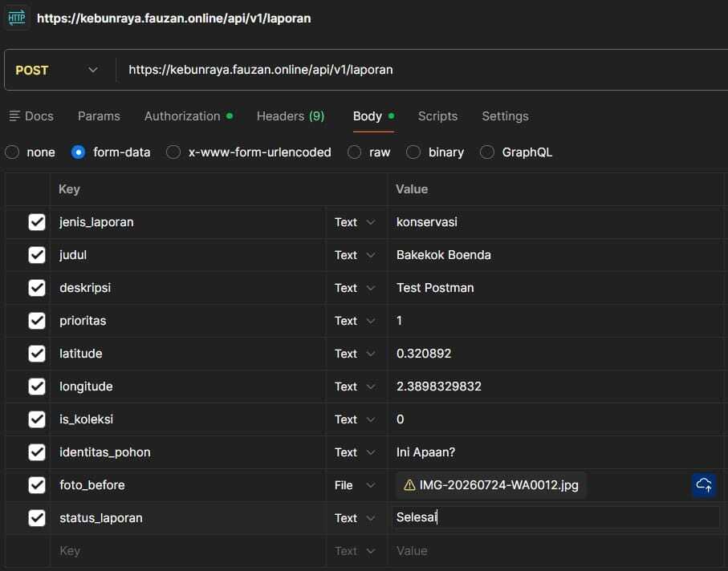Click the empty Key field in the new row

click(188, 551)
